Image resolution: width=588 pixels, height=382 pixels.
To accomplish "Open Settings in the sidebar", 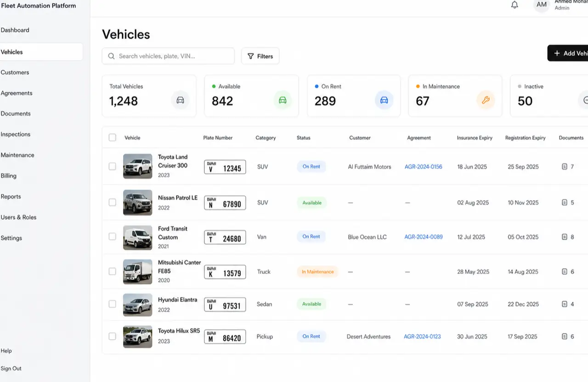I will (11, 238).
